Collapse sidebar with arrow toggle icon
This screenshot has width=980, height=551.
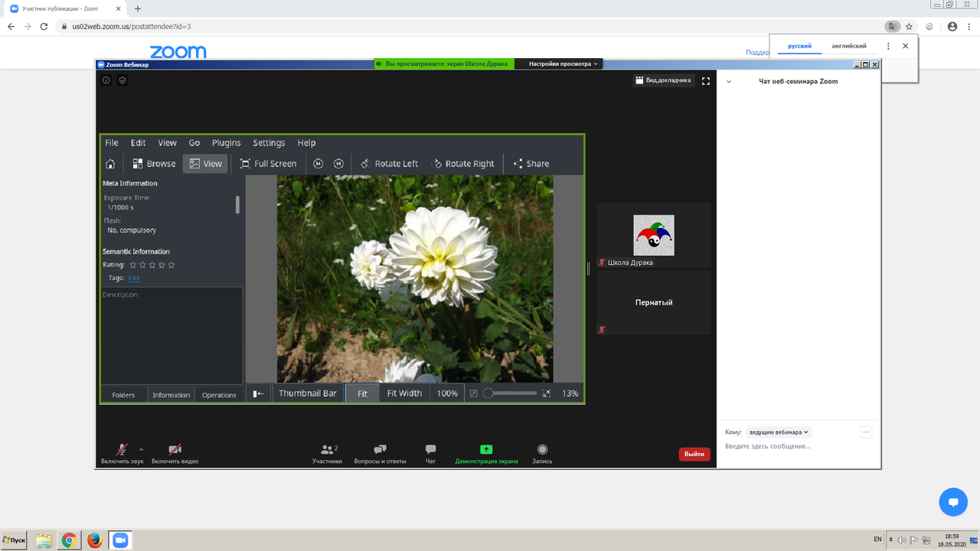259,393
